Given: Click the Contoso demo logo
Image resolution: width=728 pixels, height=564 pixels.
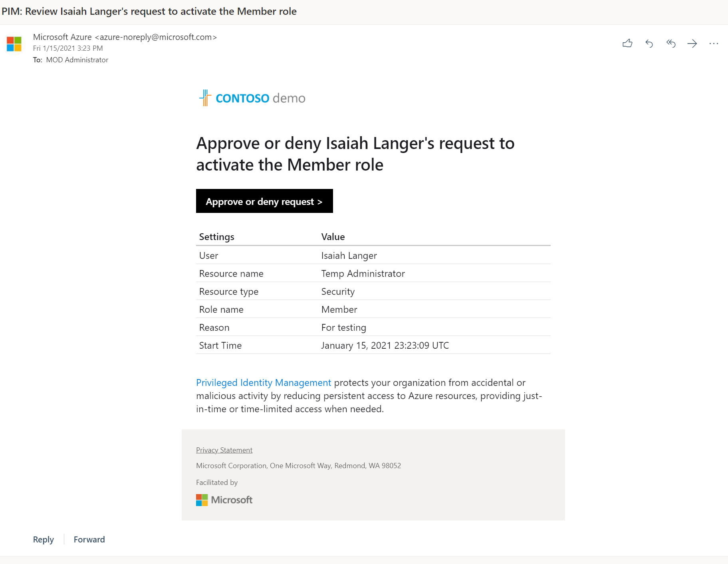Looking at the screenshot, I should 252,98.
